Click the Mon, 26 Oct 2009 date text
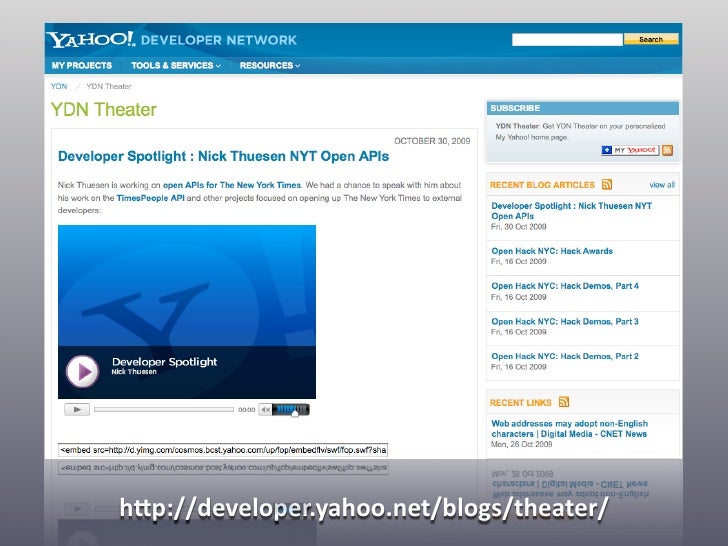Image resolution: width=728 pixels, height=546 pixels. point(521,444)
